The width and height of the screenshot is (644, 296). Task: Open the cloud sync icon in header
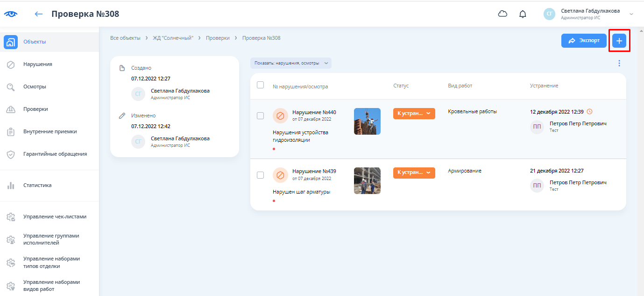(x=502, y=14)
